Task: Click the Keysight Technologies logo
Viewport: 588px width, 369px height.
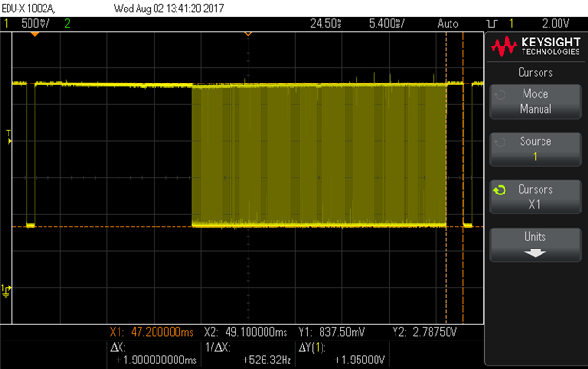Action: 536,46
